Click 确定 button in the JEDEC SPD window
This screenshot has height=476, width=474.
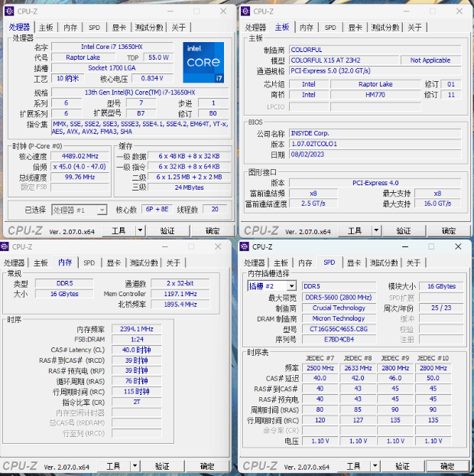coord(447,466)
